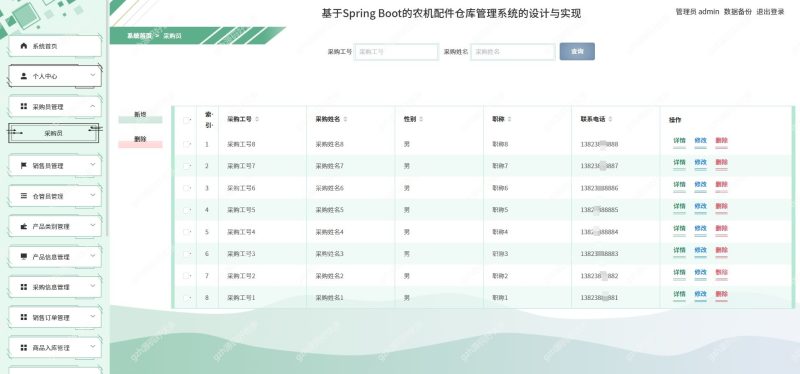Sort by 采购姓名 column arrows

pos(345,119)
